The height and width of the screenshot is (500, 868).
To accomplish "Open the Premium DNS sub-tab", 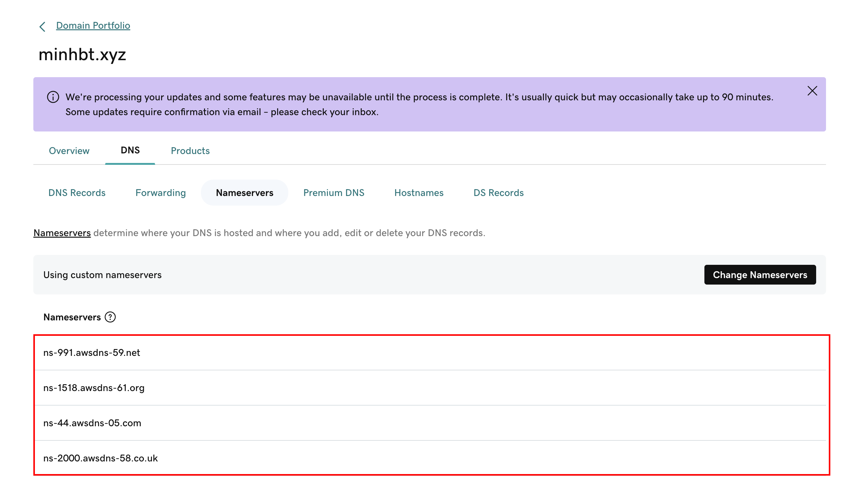I will 334,193.
